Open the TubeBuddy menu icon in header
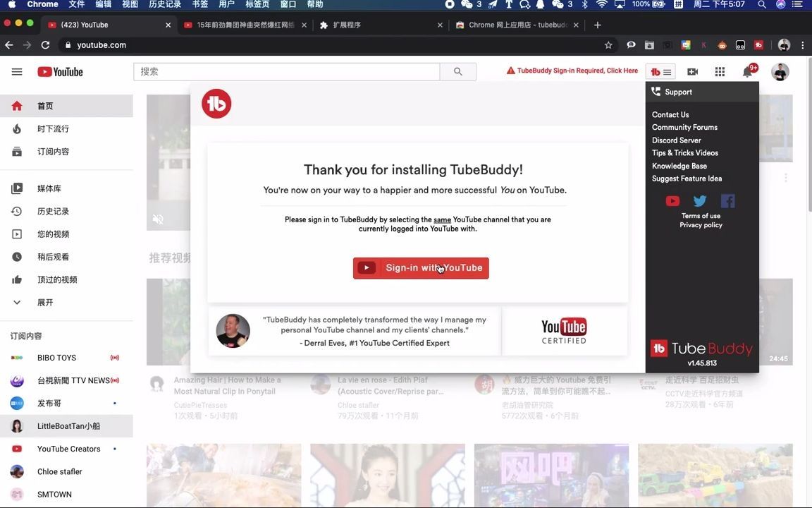This screenshot has height=508, width=812. point(660,71)
